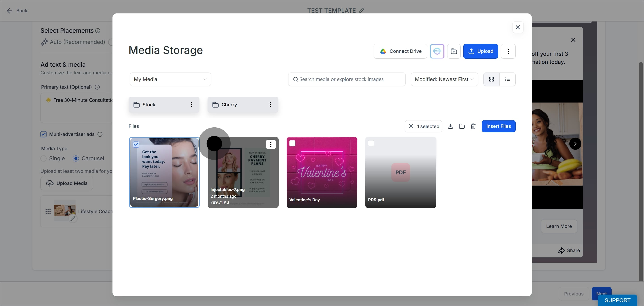Move selected file to a folder
644x306 pixels.
tap(462, 126)
